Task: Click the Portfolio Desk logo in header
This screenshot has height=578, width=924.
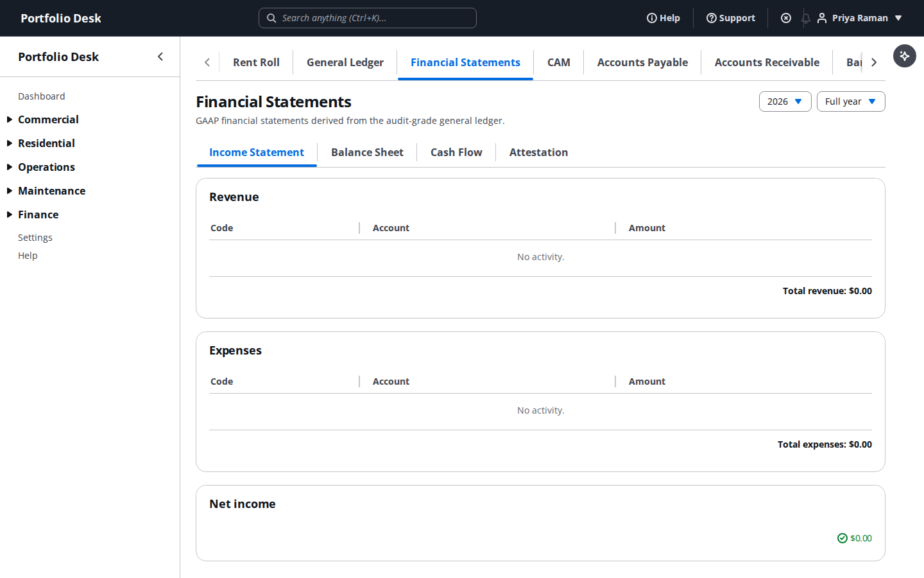Action: pos(61,18)
